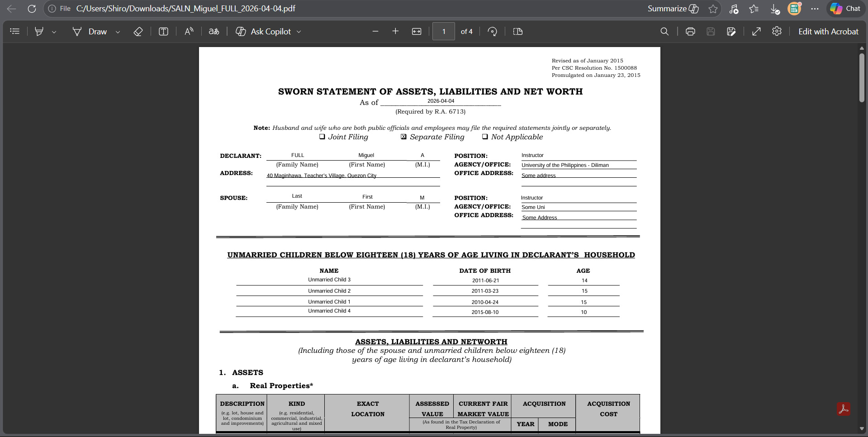Open the Settings and more browser menu
868x437 pixels.
(x=815, y=9)
